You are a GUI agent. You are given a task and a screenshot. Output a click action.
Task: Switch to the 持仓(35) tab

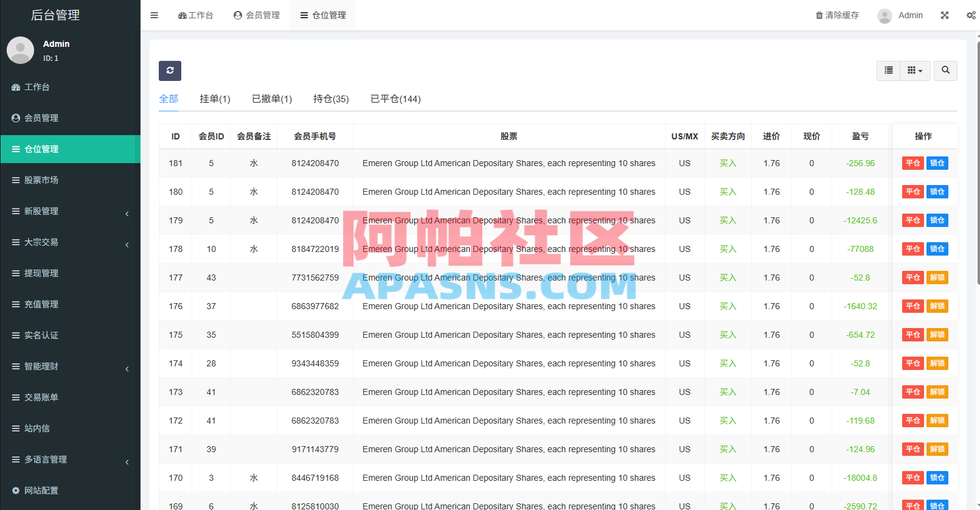pyautogui.click(x=331, y=99)
